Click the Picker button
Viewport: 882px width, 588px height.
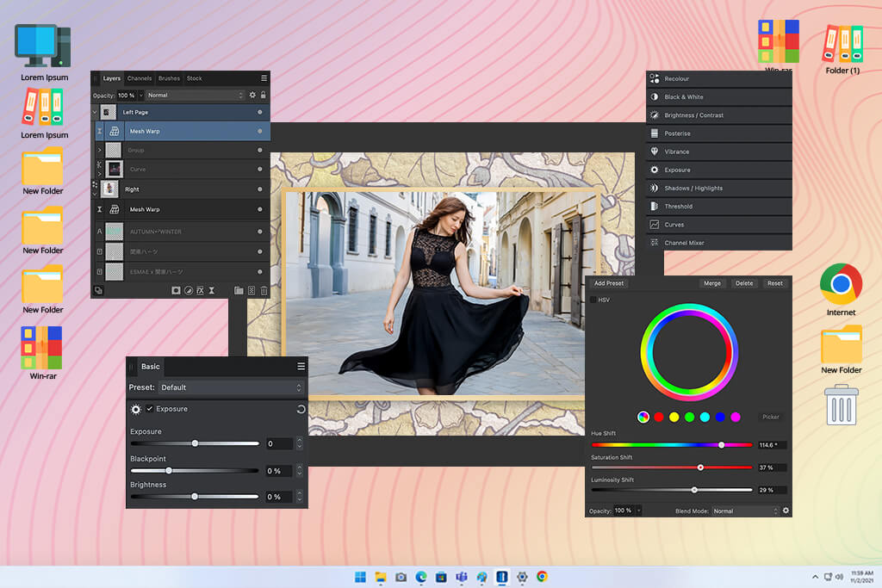771,417
